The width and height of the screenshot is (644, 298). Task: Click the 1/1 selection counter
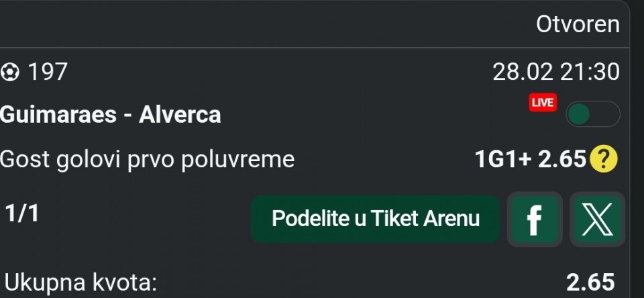[x=21, y=213]
